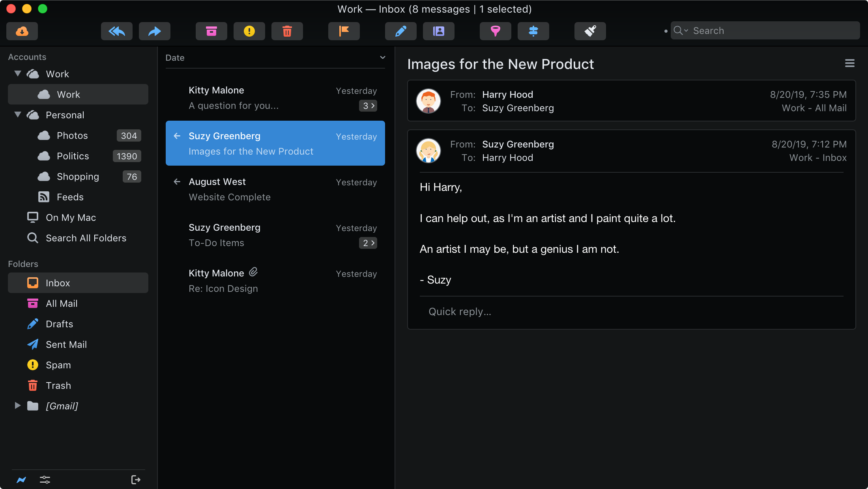Open the message view hamburger menu
Viewport: 868px width, 489px height.
pyautogui.click(x=849, y=63)
